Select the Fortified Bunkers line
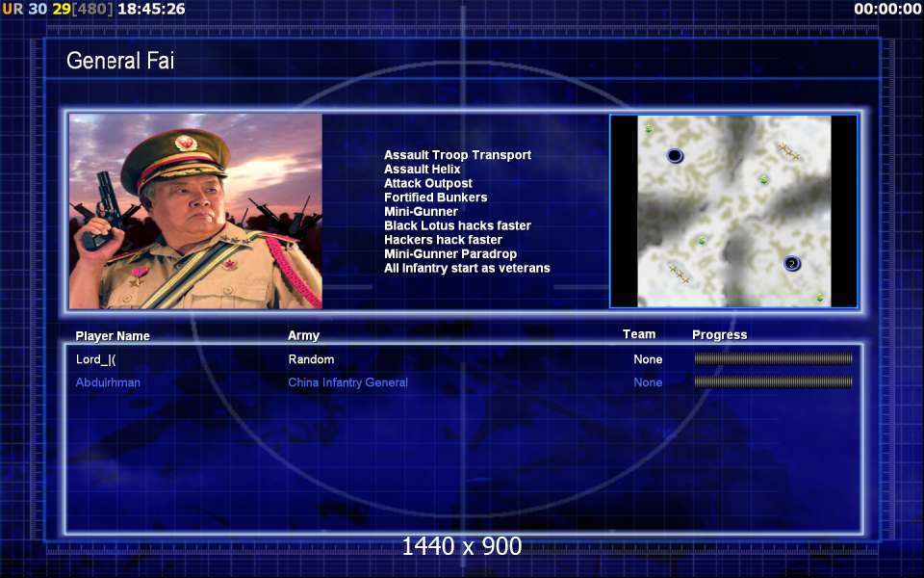924x578 pixels. pyautogui.click(x=435, y=197)
